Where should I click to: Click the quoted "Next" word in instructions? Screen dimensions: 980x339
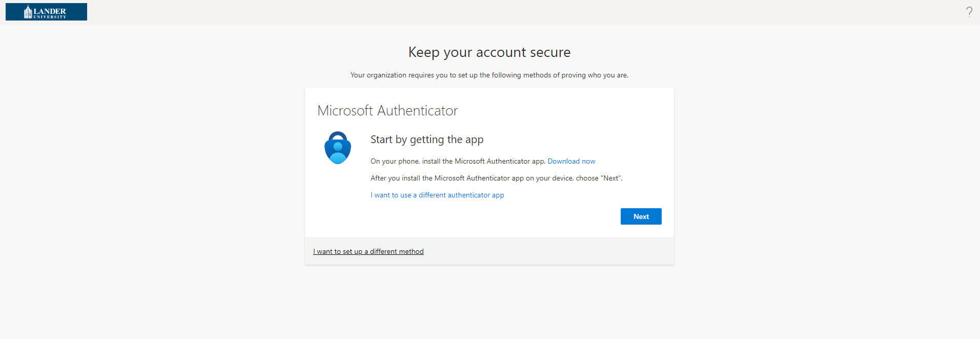pos(611,178)
